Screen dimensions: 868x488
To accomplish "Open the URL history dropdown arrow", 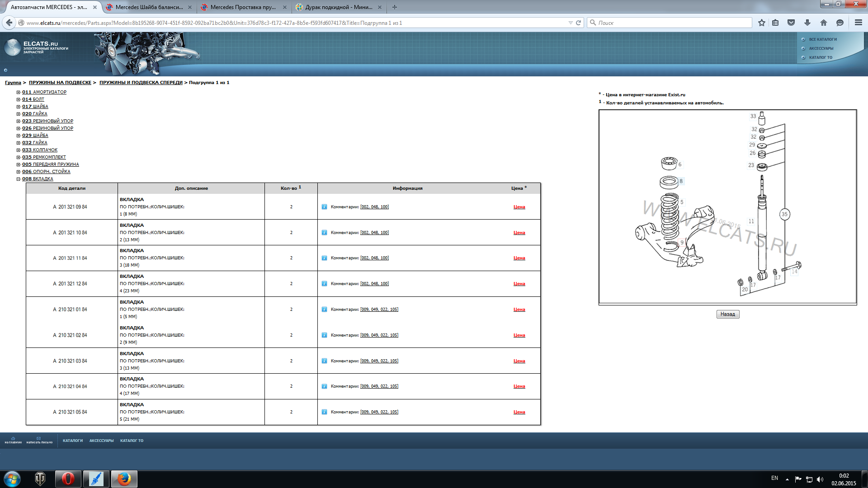I will [x=571, y=23].
